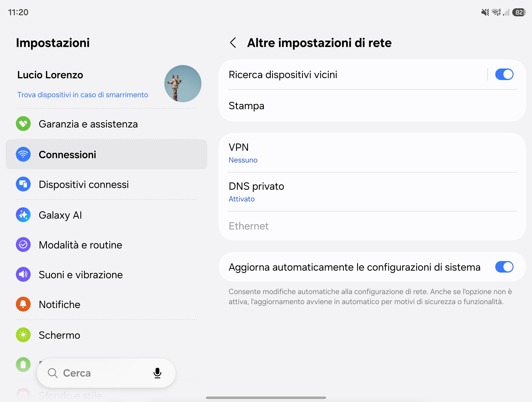Tap the Suoni e vibrazione speaker icon
This screenshot has width=532, height=402.
click(x=23, y=275)
